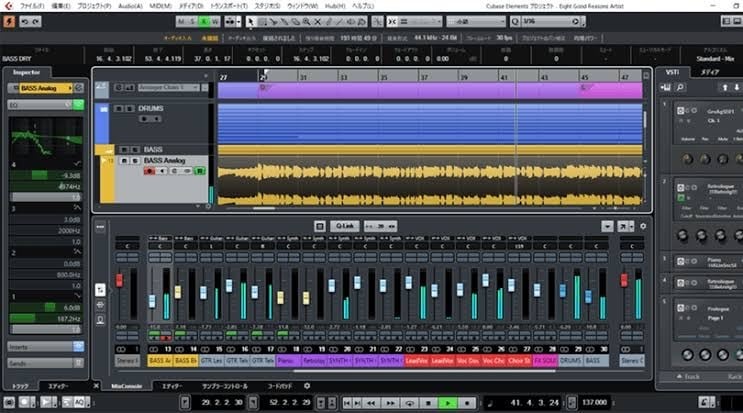
Task: Open the add VST instrument icon
Action: (666, 88)
